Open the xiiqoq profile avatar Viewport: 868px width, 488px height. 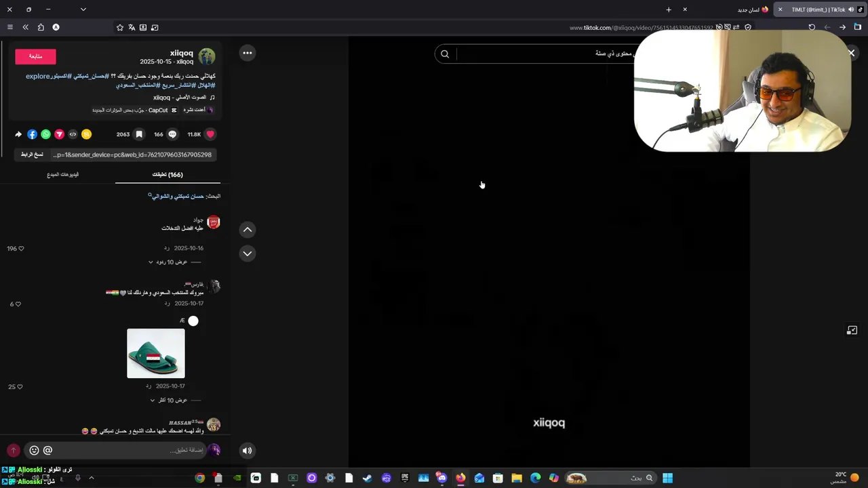tap(207, 56)
